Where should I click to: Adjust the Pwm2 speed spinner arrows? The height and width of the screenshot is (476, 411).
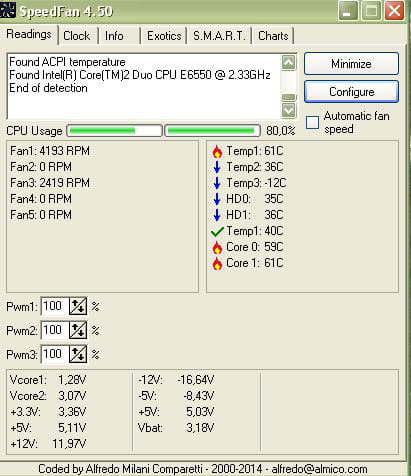pyautogui.click(x=78, y=330)
